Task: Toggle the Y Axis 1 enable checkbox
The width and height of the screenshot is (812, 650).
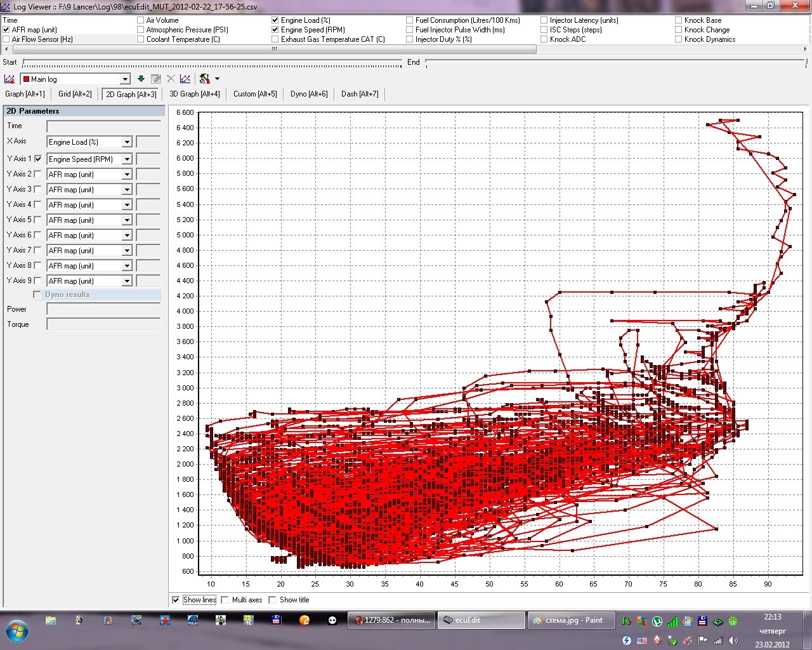Action: (x=38, y=159)
